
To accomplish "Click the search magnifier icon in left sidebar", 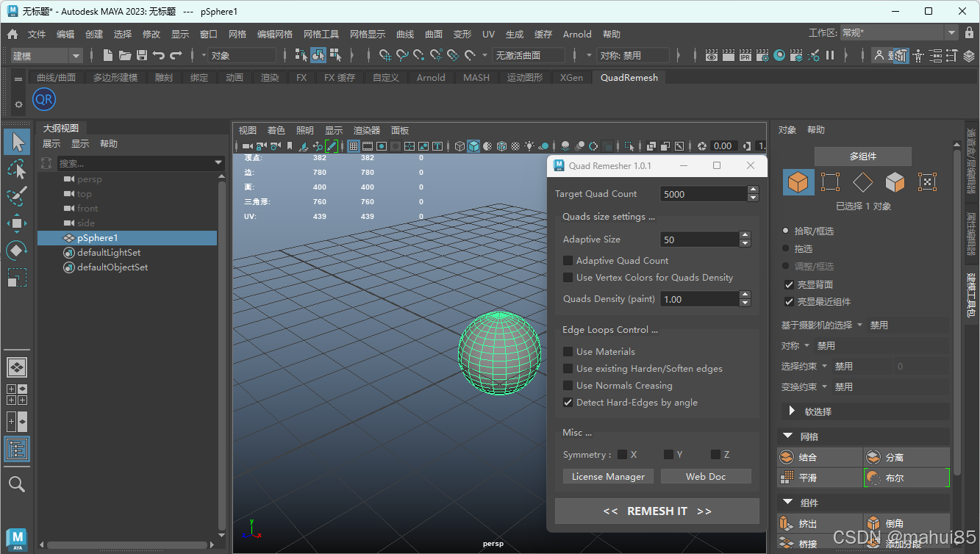I will click(x=17, y=483).
